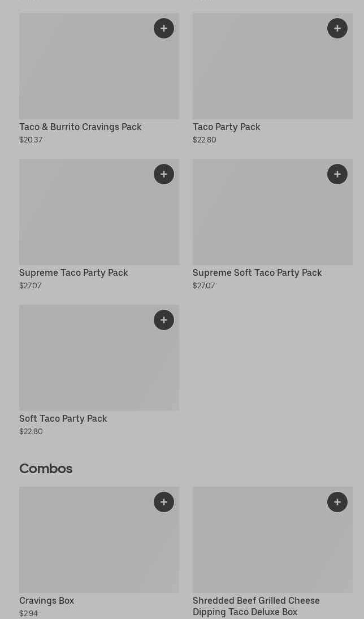Add Supreme Soft Taco Party Pack
Viewport: 364px width, 619px height.
(337, 174)
